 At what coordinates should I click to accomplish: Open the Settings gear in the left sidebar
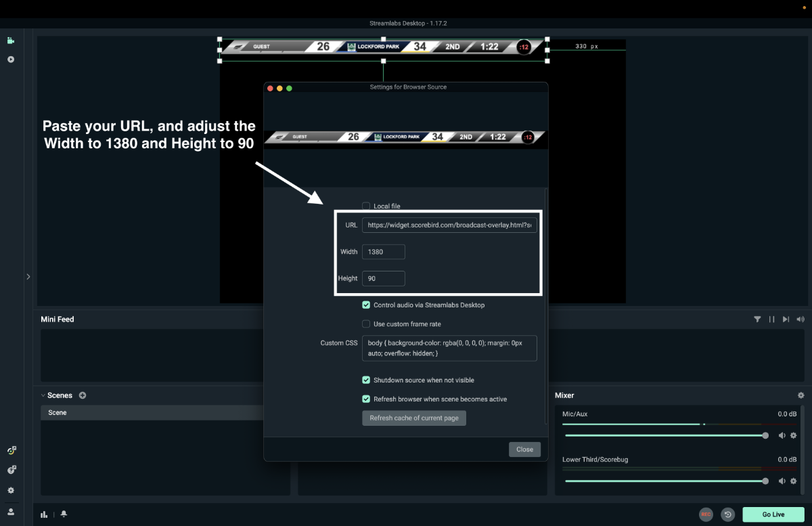pyautogui.click(x=11, y=490)
